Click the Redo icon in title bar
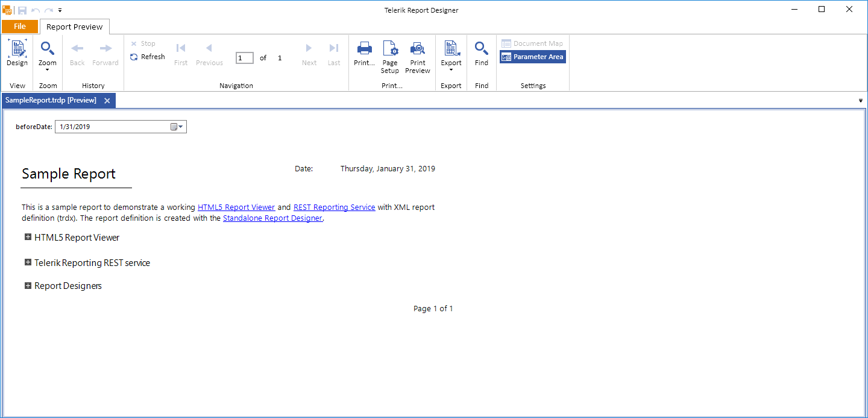868x418 pixels. 49,10
